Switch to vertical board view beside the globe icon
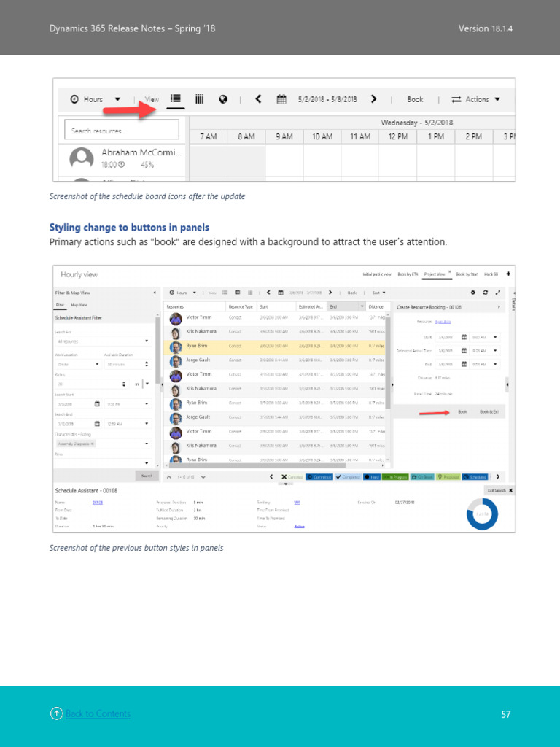This screenshot has height=747, width=560. coord(200,99)
